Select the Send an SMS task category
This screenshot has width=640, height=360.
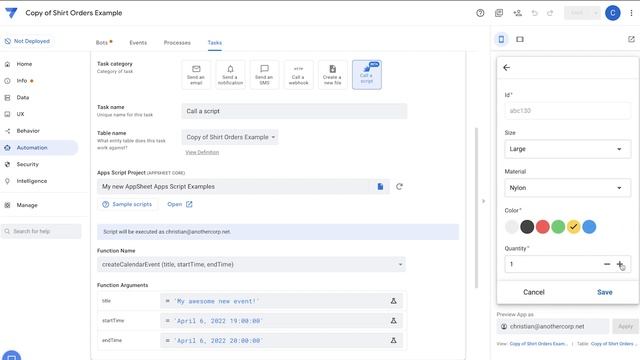[264, 75]
